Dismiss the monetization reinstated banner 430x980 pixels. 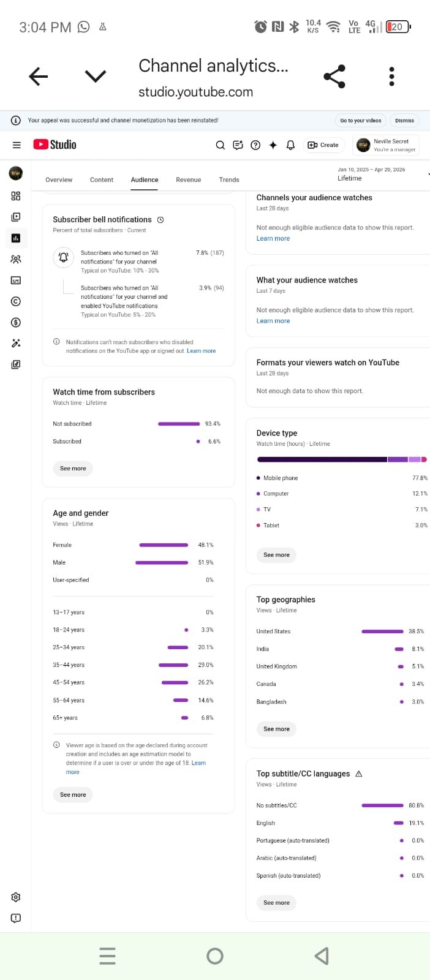point(404,121)
